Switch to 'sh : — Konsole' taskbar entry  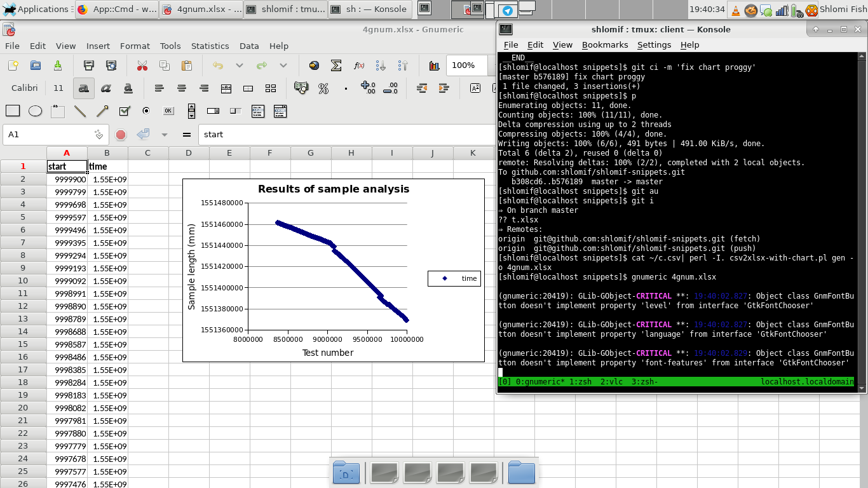(370, 10)
